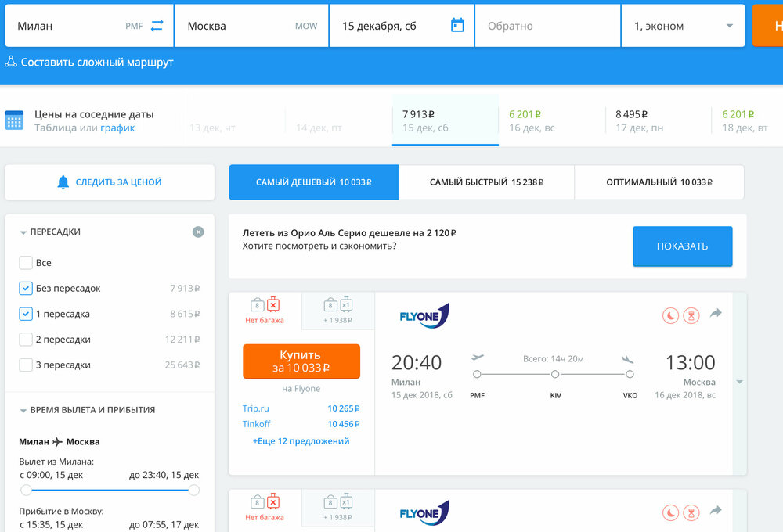Click the long layover hourglass icon on first ticket
This screenshot has width=783, height=532.
coord(691,315)
